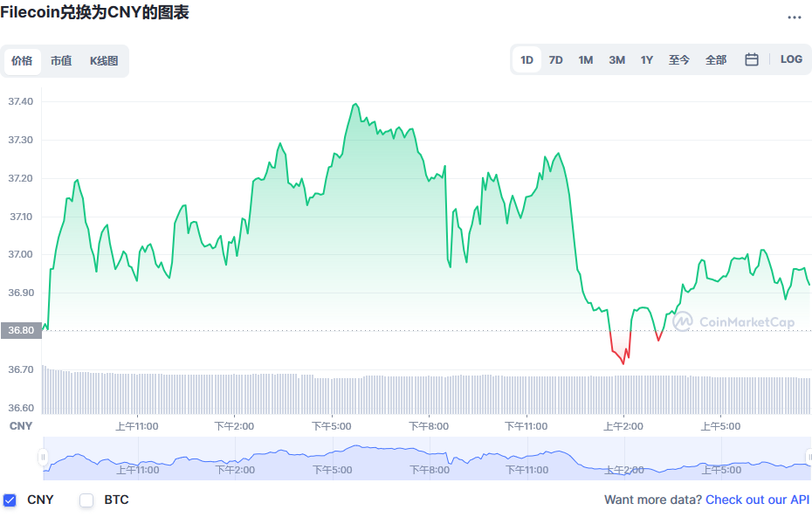The width and height of the screenshot is (812, 524).
Task: Uncheck the CNY checkbox
Action: click(x=10, y=500)
